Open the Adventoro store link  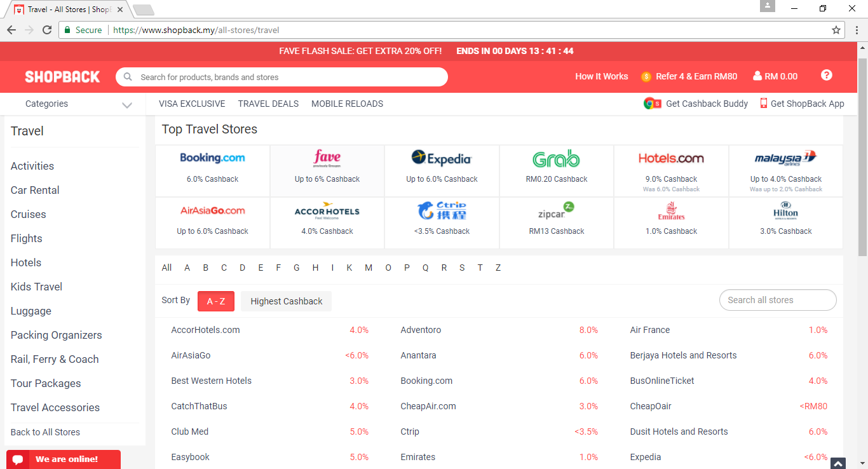421,330
